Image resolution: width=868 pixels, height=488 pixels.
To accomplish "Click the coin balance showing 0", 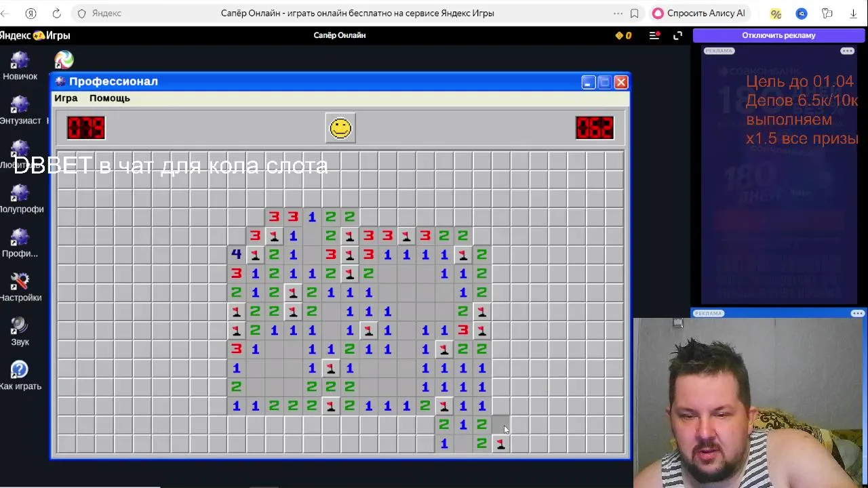I will (x=623, y=35).
